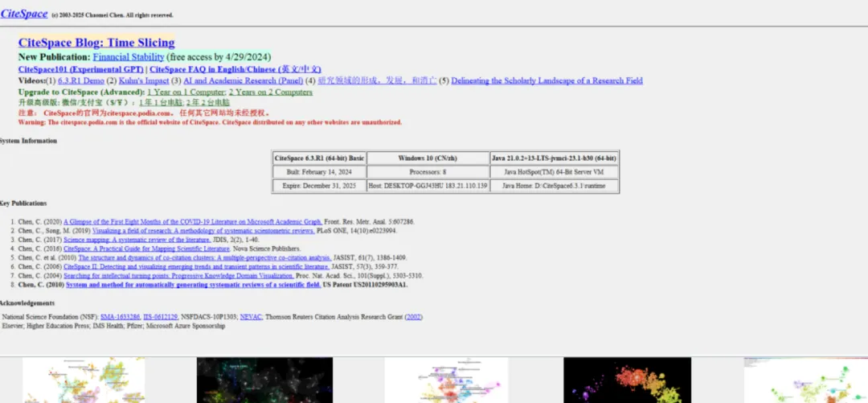Open the CiteSpace Blog: Time Slicing link
The image size is (868, 403).
96,43
